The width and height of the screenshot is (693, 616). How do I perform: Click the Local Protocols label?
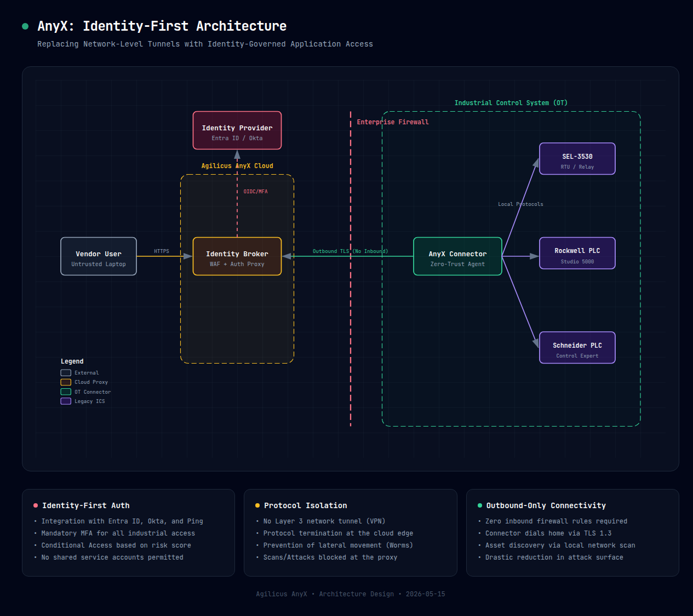pyautogui.click(x=520, y=204)
